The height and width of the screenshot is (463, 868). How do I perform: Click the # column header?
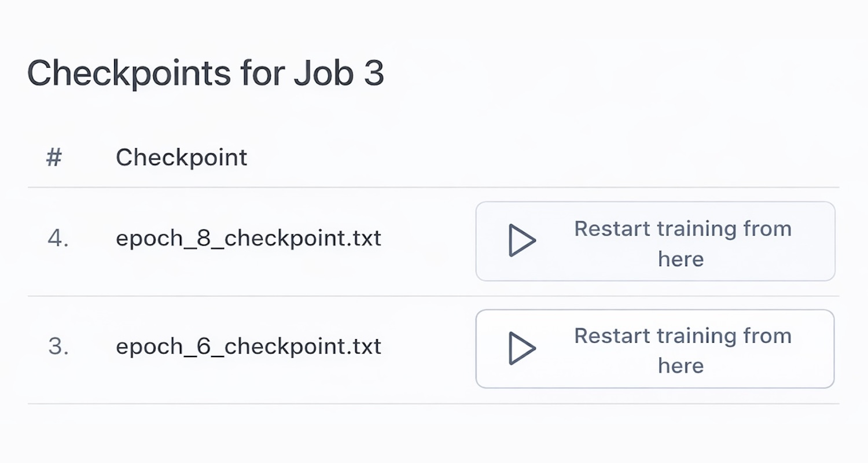pos(54,157)
